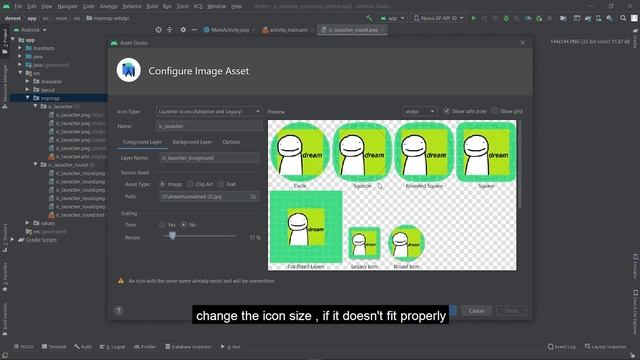
Task: Select Text asset type radio button
Action: [221, 184]
